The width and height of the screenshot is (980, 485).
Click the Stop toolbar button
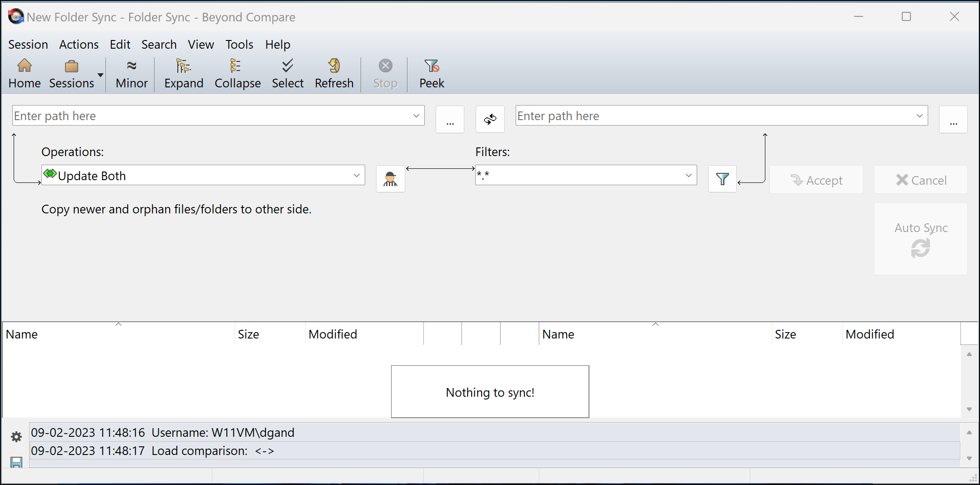pyautogui.click(x=385, y=74)
